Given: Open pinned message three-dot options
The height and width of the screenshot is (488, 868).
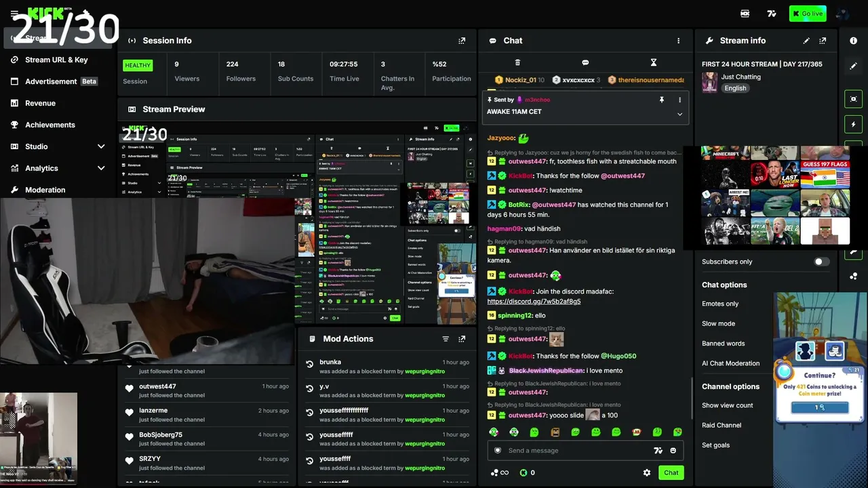Looking at the screenshot, I should click(679, 100).
